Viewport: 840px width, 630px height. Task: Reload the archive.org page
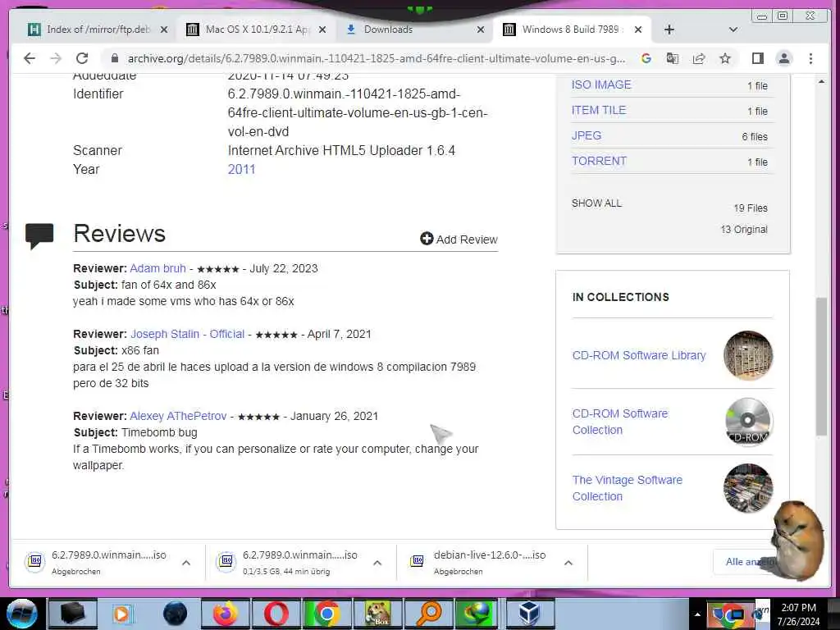82,58
